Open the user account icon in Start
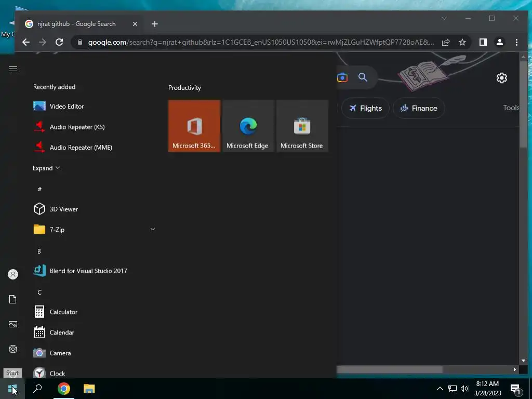The width and height of the screenshot is (532, 399). click(x=13, y=274)
